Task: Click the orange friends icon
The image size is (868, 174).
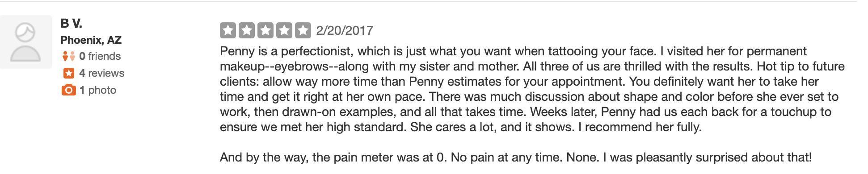Action: pyautogui.click(x=68, y=56)
